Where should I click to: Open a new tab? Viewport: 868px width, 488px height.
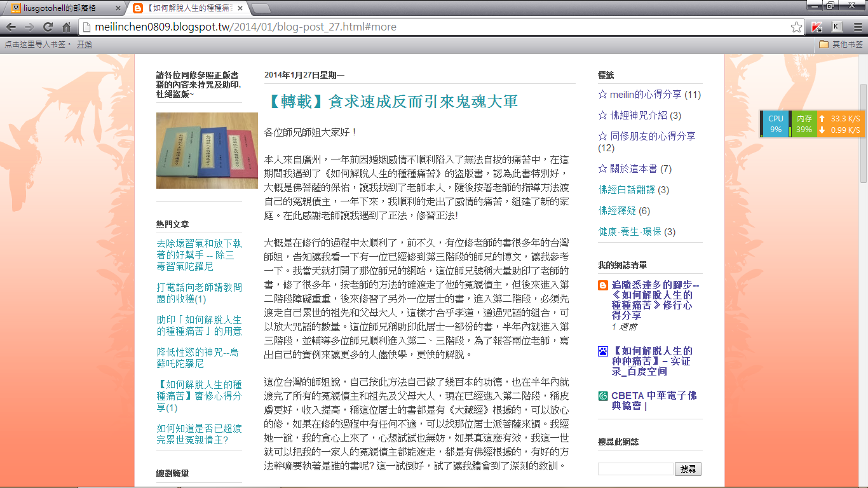click(x=261, y=8)
